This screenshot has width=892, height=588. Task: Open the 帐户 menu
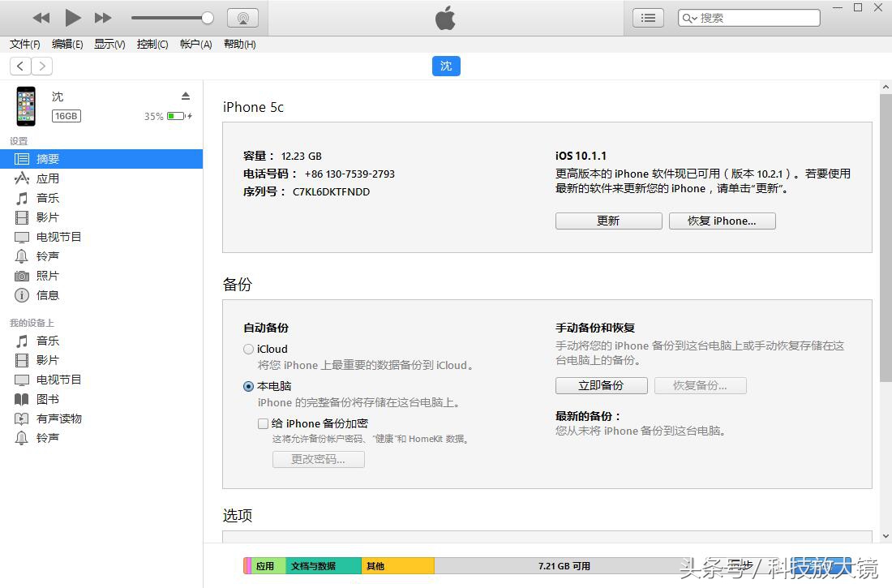click(x=195, y=45)
